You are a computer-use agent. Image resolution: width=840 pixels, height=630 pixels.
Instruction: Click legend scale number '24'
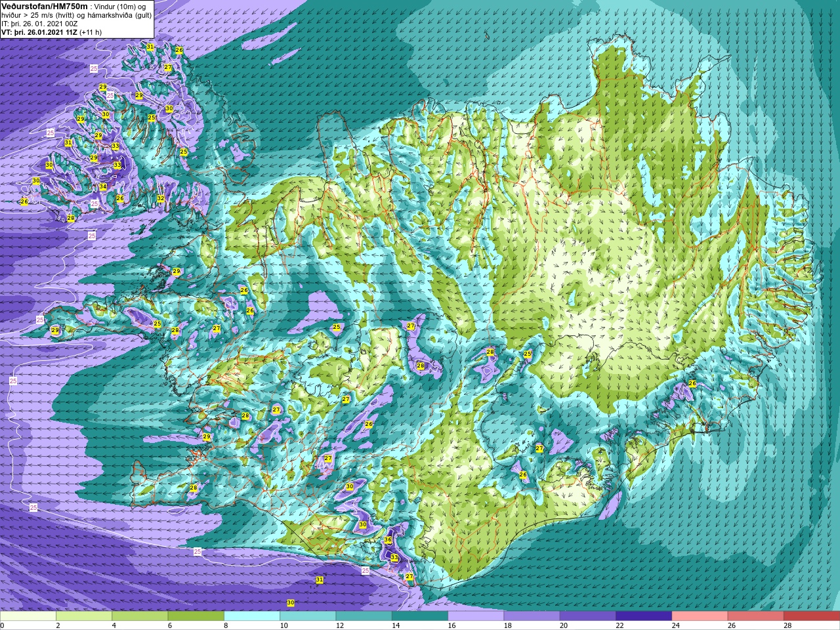[x=676, y=625]
